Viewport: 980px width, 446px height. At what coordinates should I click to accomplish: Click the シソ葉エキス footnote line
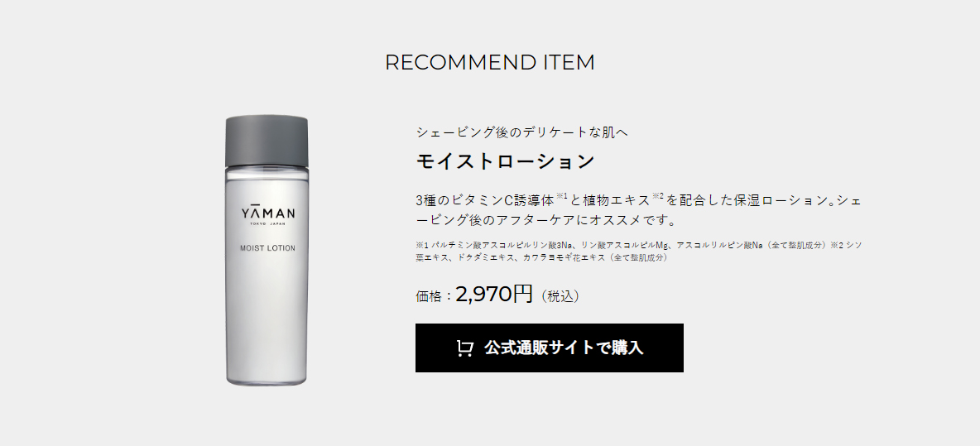click(540, 257)
